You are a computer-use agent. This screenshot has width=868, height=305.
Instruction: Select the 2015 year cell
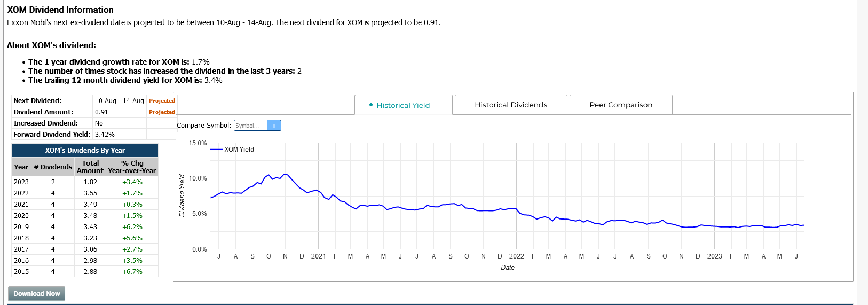(x=21, y=272)
